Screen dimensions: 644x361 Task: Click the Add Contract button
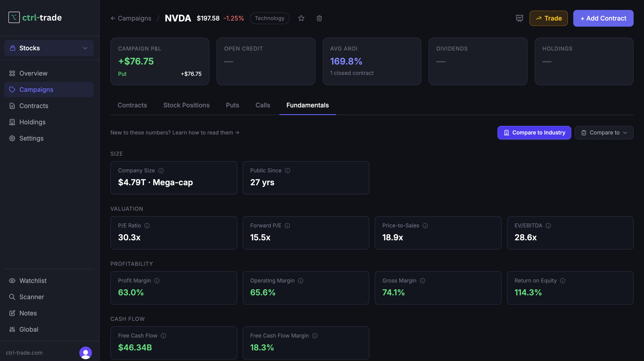point(603,18)
